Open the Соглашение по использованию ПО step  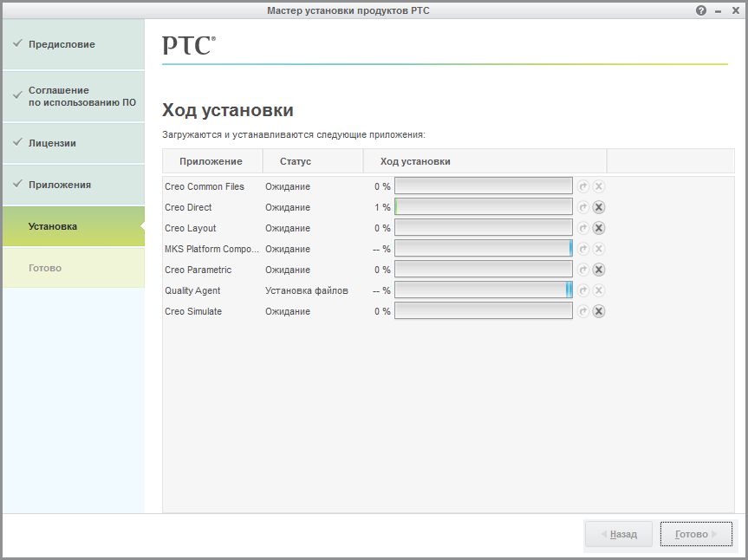[74, 96]
